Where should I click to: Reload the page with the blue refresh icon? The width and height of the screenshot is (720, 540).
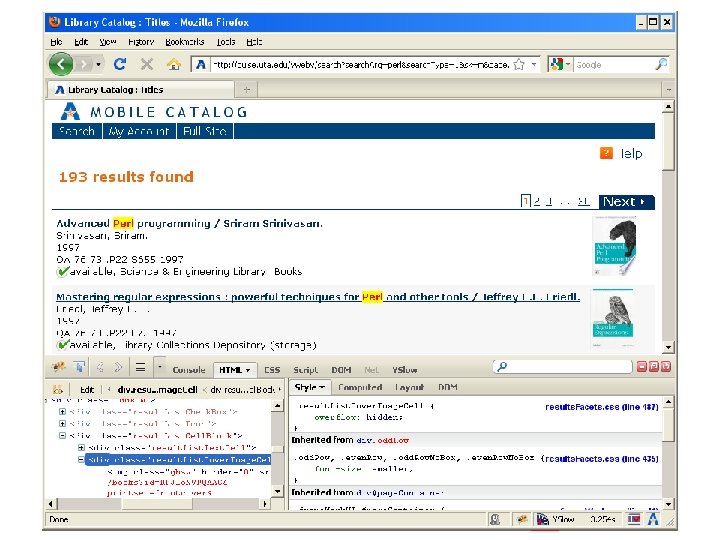[120, 64]
